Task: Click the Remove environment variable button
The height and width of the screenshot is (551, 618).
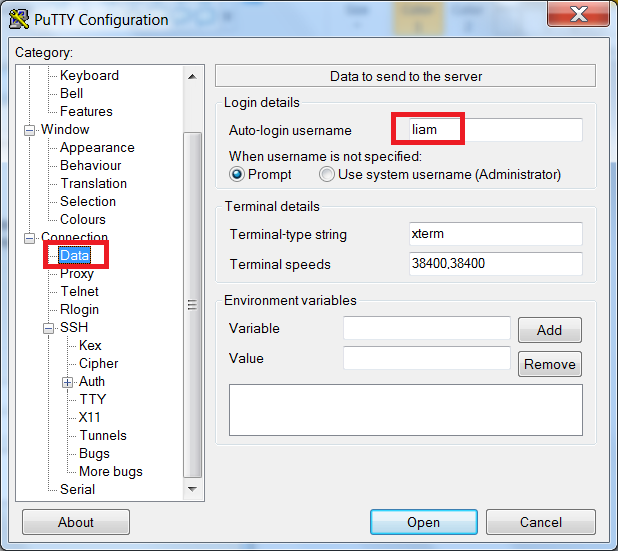Action: (x=549, y=364)
